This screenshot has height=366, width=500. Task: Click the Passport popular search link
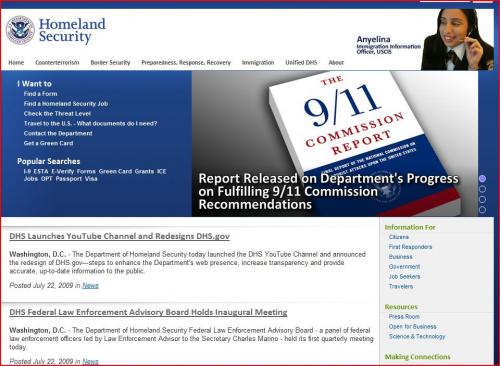pos(69,179)
